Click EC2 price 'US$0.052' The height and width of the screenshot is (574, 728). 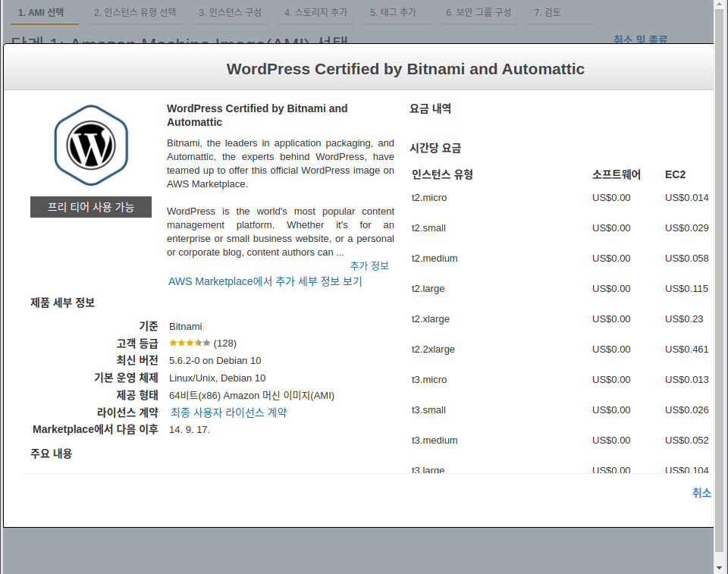click(x=687, y=441)
